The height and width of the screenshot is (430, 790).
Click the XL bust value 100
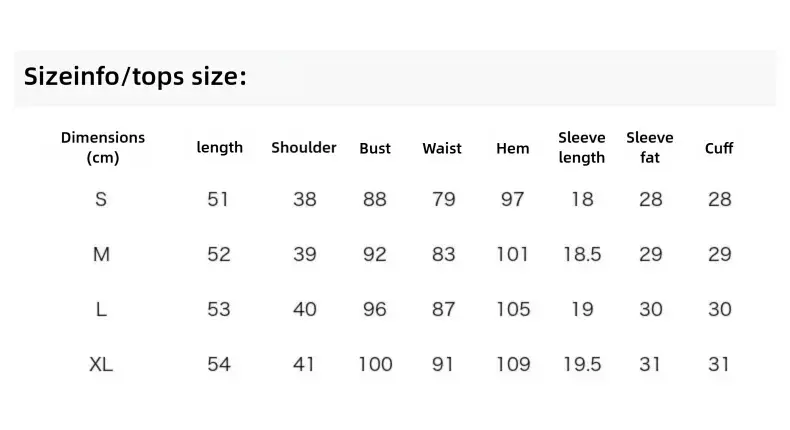pyautogui.click(x=375, y=364)
